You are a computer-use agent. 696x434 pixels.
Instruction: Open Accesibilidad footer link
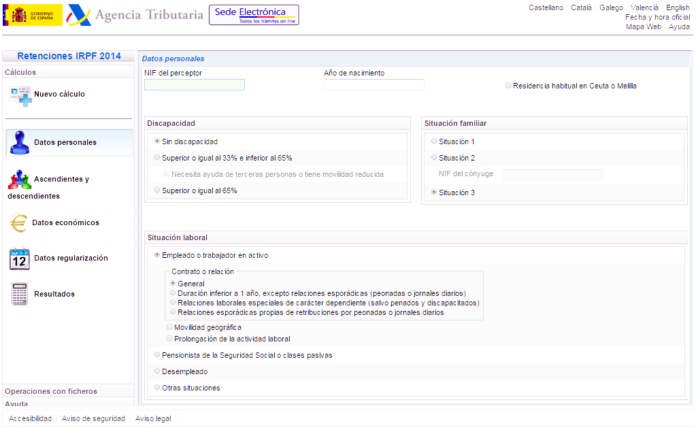(30, 418)
